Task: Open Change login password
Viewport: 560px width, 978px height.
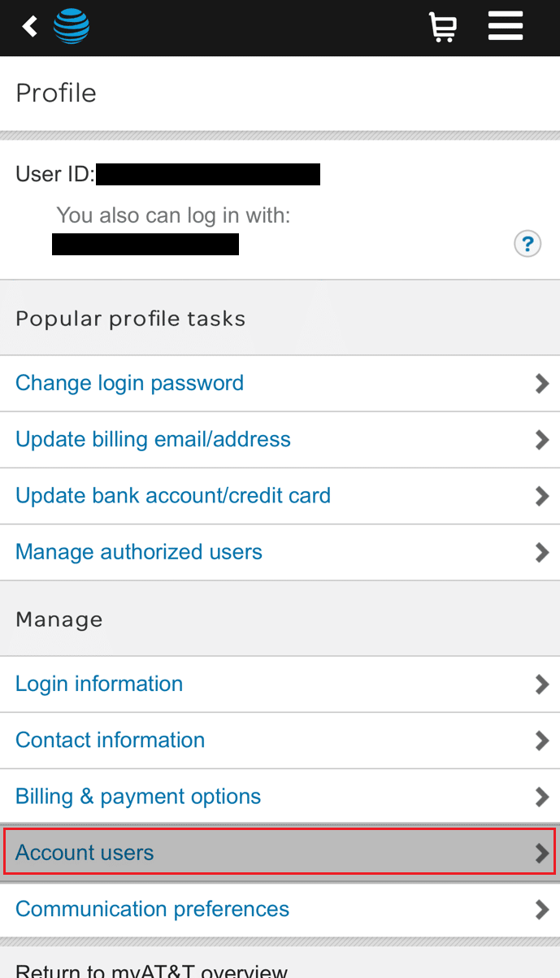Action: tap(130, 383)
